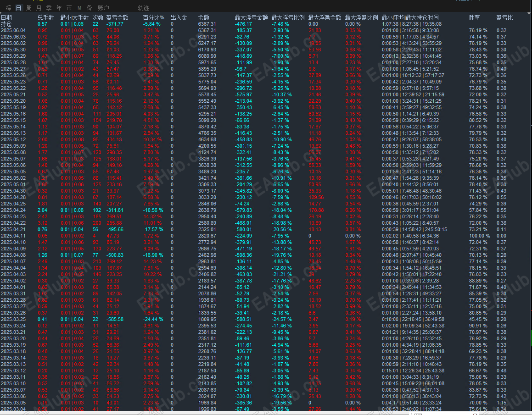Click the -21.21 % floating loss ratio cell
The height and width of the screenshot is (415, 532).
click(x=281, y=275)
